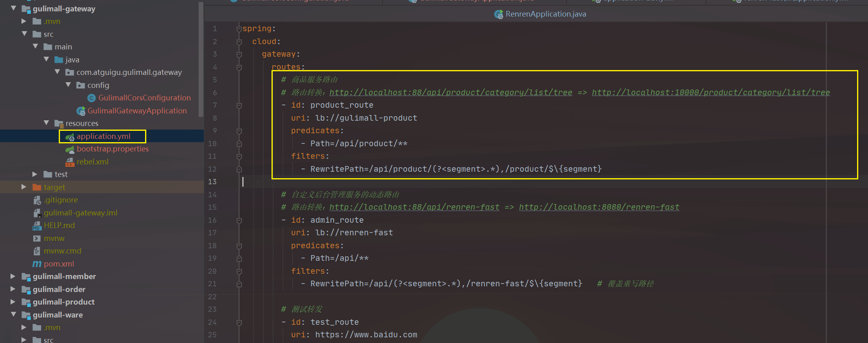The image size is (868, 343).
Task: Place cursor on 'uri: lb://gulimall-product' line
Action: click(354, 118)
